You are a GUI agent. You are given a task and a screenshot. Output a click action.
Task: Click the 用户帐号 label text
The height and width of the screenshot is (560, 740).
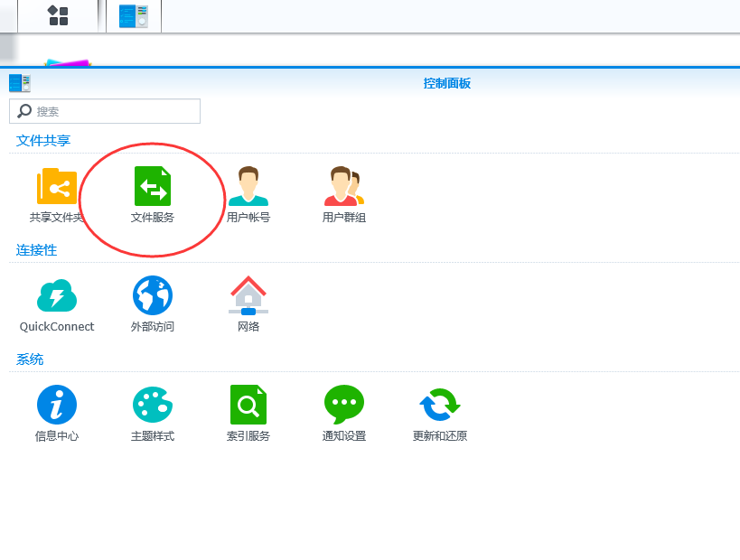tap(248, 218)
